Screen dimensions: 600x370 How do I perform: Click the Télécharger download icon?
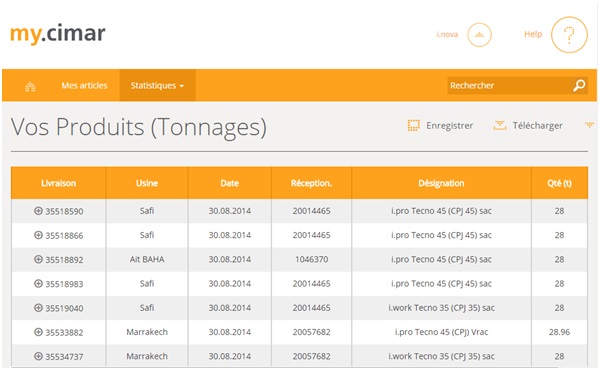pos(500,126)
